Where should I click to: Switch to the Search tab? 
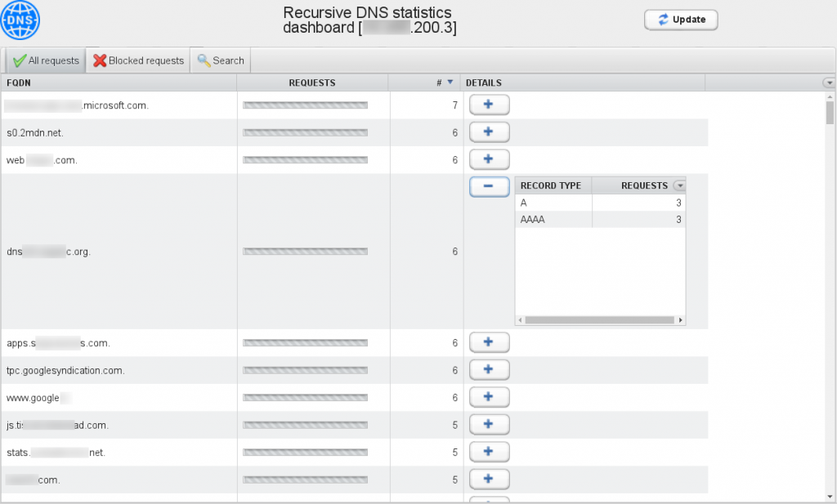[219, 60]
